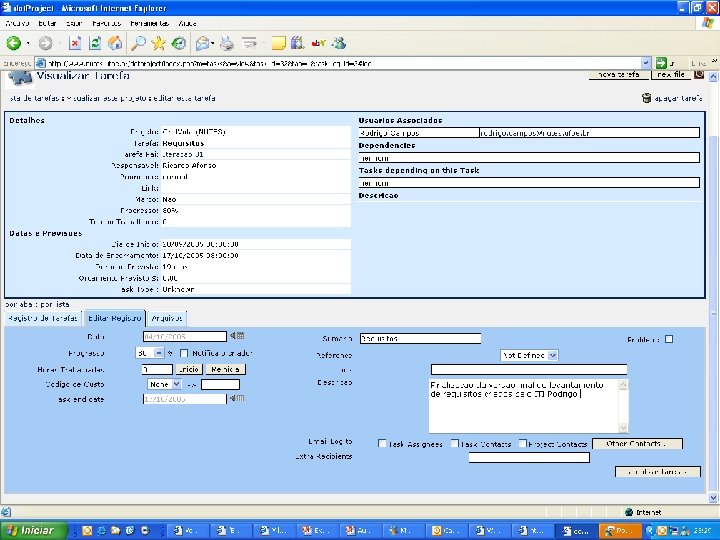Viewport: 720px width, 540px height.
Task: Open the yellow note Discuss icon
Action: tap(278, 44)
